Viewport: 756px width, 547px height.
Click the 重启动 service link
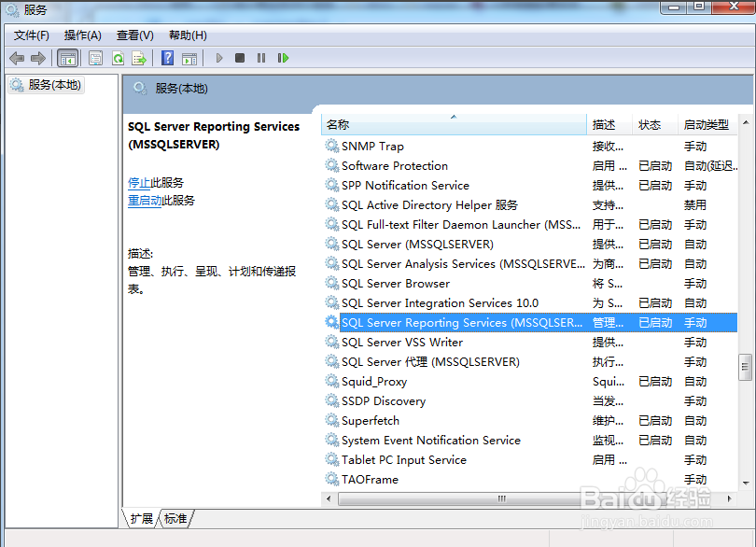[145, 201]
